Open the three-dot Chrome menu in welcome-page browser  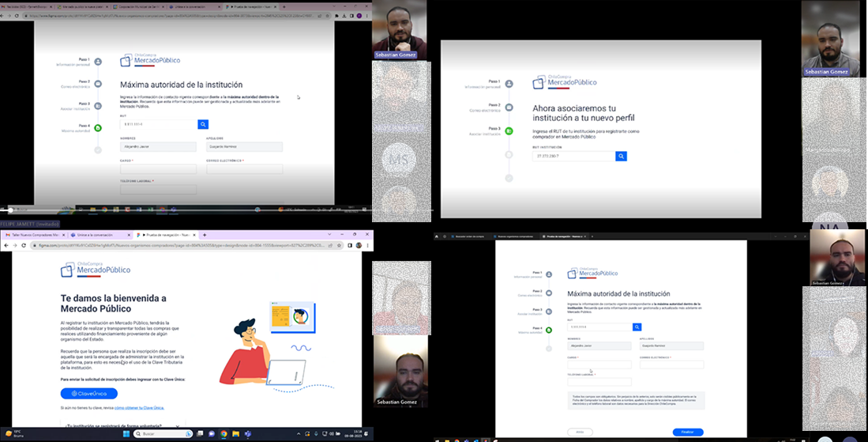(367, 245)
